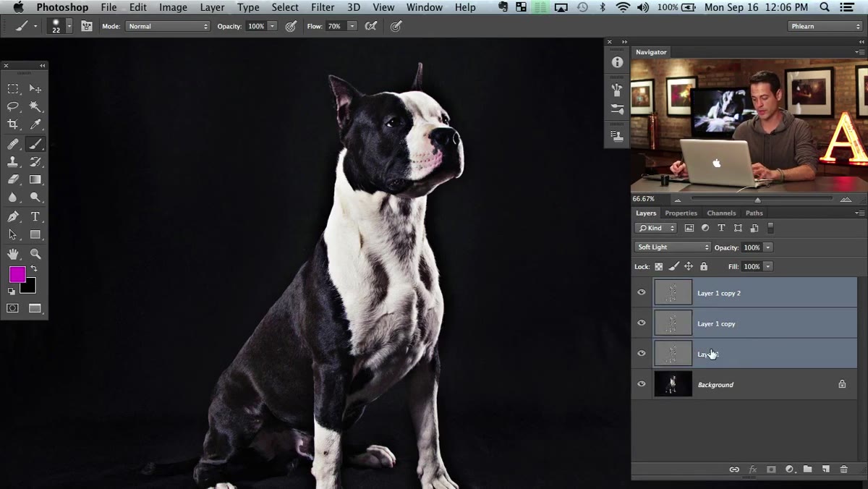868x489 pixels.
Task: Open the brush panel toggle icon
Action: 87,26
